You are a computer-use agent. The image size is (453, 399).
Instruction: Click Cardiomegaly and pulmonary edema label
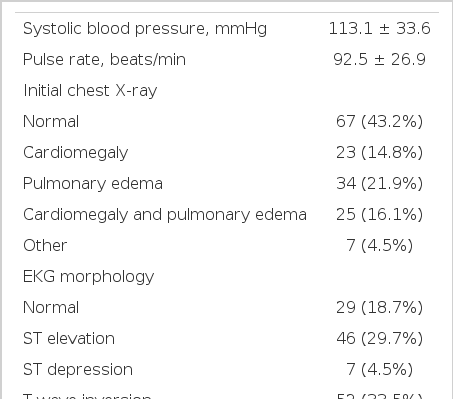pos(165,215)
